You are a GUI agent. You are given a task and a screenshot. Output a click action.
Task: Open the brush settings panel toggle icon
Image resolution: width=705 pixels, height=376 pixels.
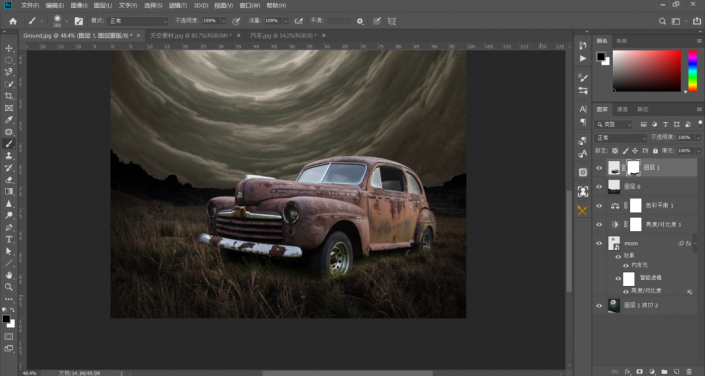[x=79, y=21]
